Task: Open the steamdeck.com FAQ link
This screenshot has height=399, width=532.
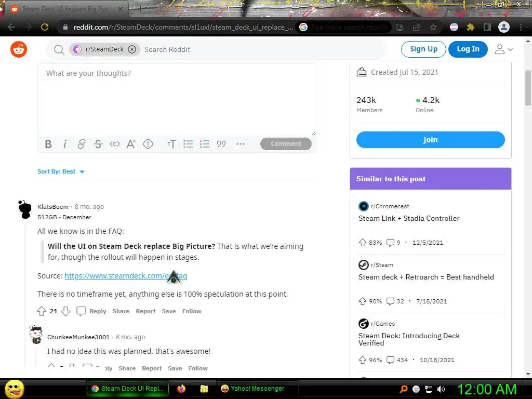Action: (126, 276)
